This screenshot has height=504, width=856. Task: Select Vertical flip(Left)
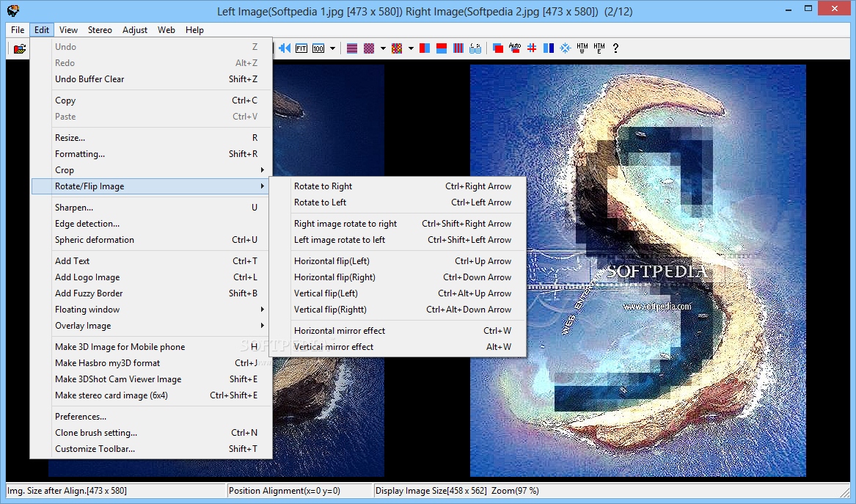pyautogui.click(x=398, y=293)
